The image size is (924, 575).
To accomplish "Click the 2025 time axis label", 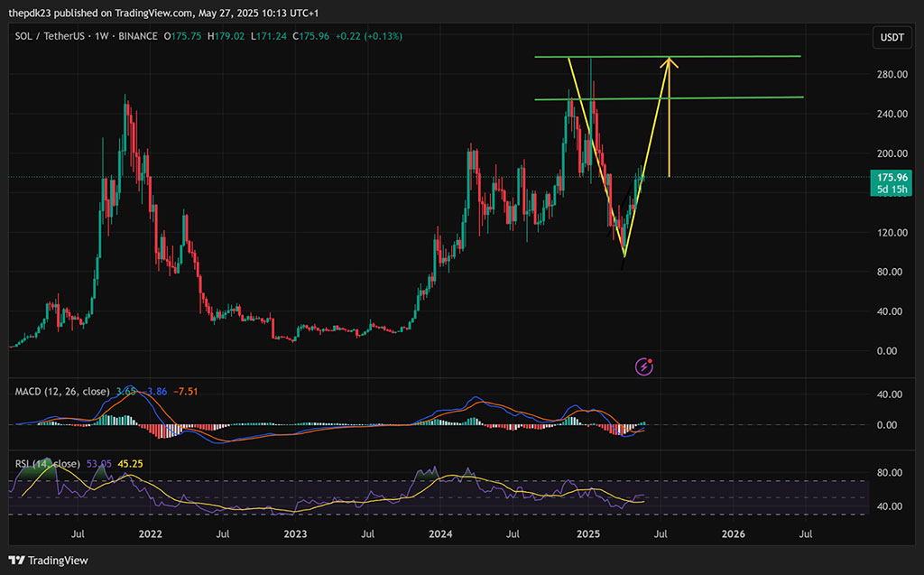I will click(x=588, y=533).
